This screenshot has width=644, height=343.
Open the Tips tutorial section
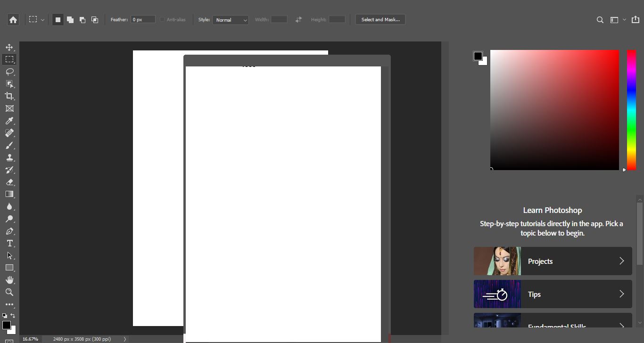552,294
